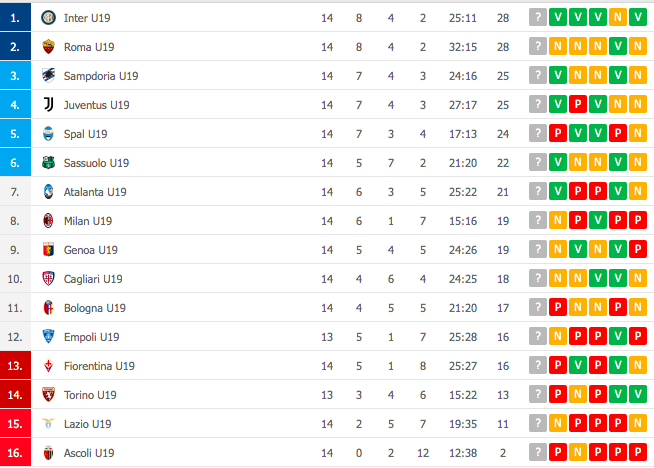The width and height of the screenshot is (654, 468).
Task: Click the Lazio U19 eagle crest
Action: [48, 424]
